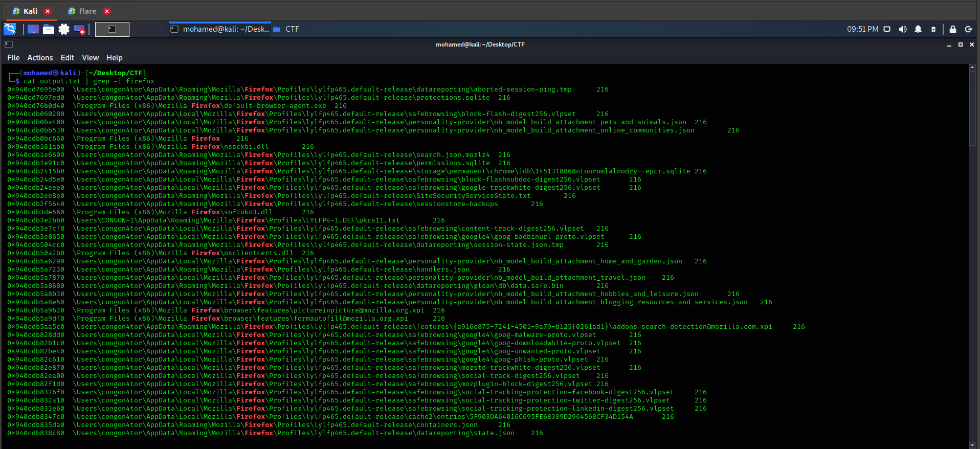Click 'containers.json' file name
980x449 pixels.
[447, 425]
